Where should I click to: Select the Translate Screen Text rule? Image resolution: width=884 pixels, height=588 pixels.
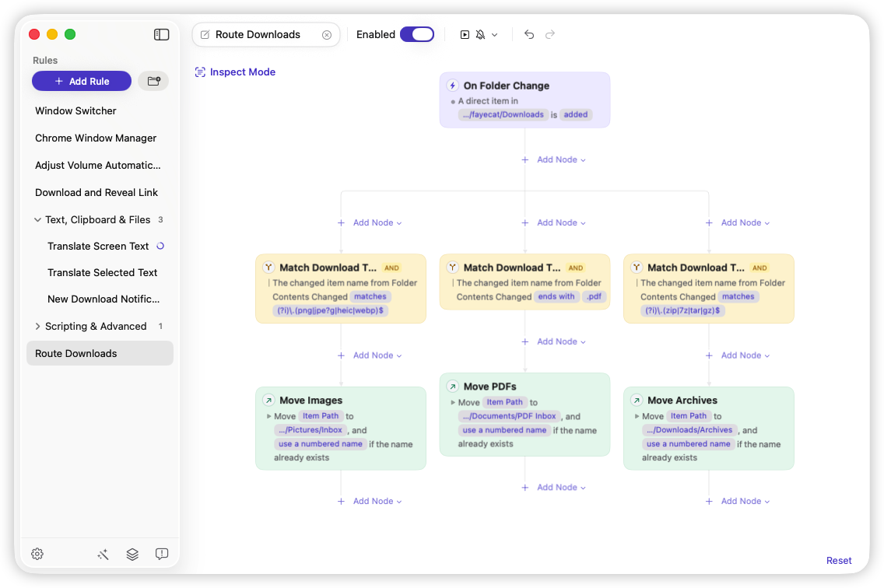[x=100, y=247]
